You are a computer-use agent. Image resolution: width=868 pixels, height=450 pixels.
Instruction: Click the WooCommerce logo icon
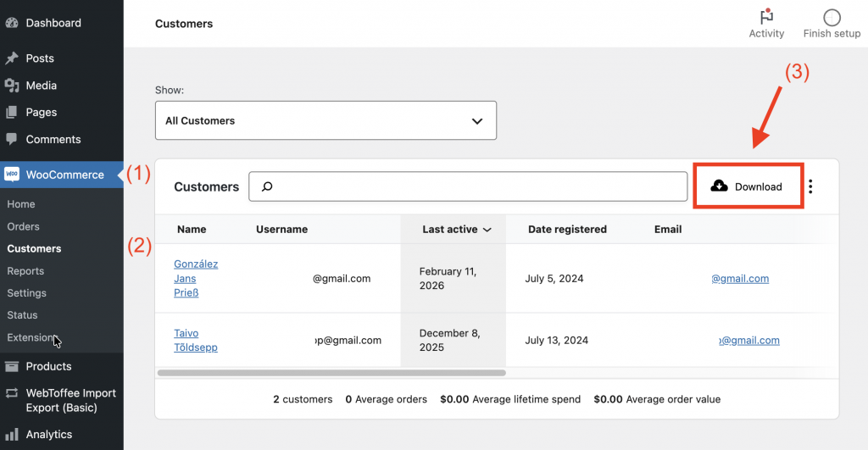click(x=12, y=175)
